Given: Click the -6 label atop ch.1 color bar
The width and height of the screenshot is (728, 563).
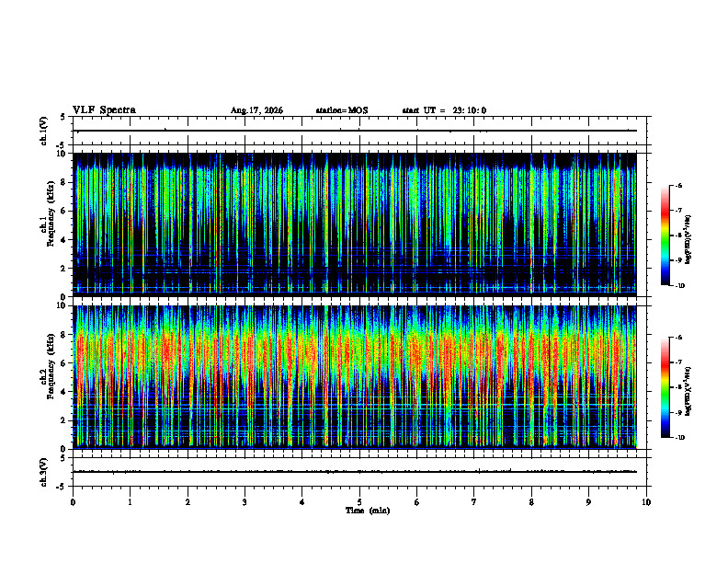Looking at the screenshot, I should click(x=678, y=185).
